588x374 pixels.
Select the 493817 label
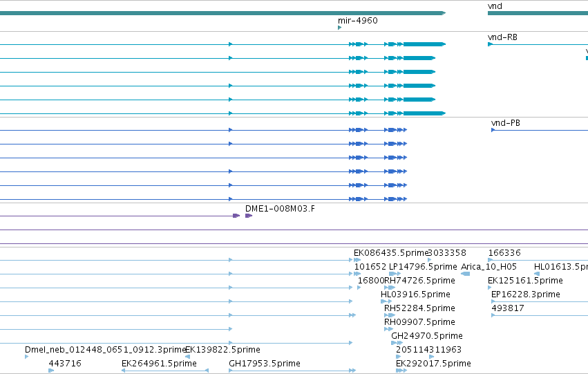[x=508, y=308]
